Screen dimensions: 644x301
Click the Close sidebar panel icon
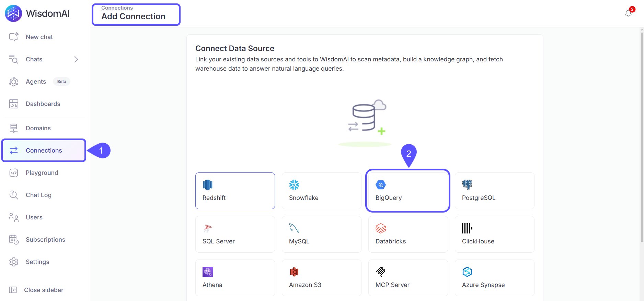(x=13, y=290)
